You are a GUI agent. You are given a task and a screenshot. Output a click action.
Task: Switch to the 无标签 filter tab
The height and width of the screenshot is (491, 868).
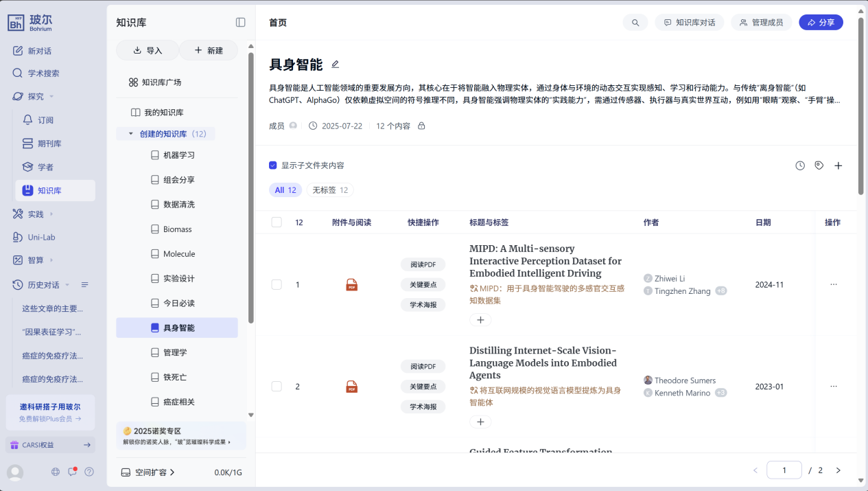point(329,190)
